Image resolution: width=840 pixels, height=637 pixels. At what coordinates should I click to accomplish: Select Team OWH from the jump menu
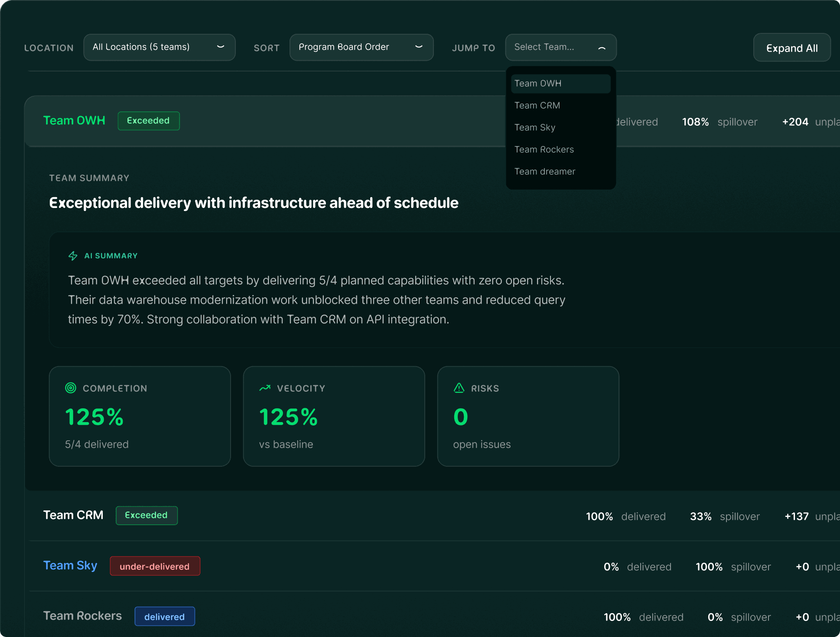561,84
